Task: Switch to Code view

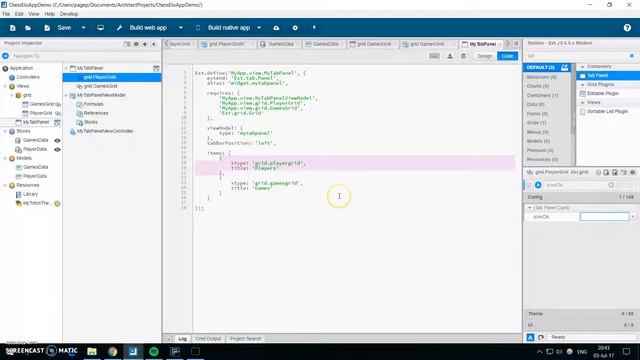Action: pos(507,56)
